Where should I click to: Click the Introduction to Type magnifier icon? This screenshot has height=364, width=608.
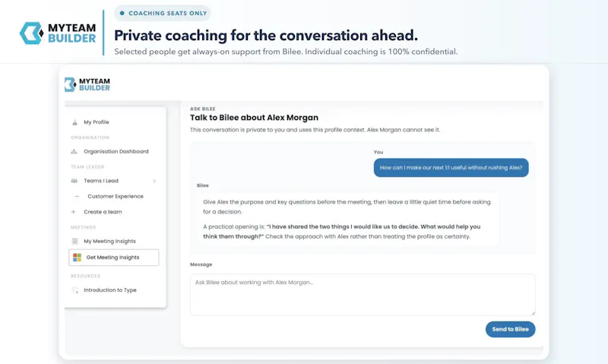tap(74, 290)
